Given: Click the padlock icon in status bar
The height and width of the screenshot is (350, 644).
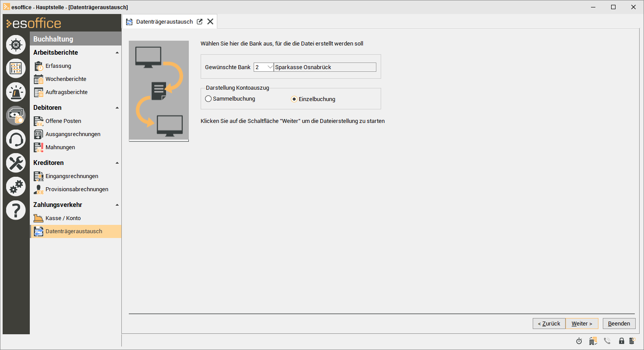Looking at the screenshot, I should tap(621, 341).
